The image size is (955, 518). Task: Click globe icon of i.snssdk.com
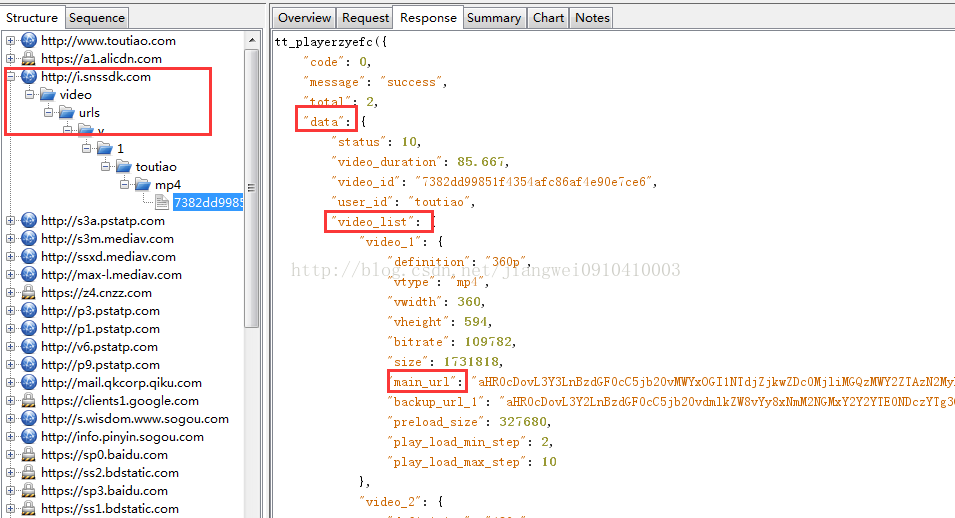(x=29, y=77)
